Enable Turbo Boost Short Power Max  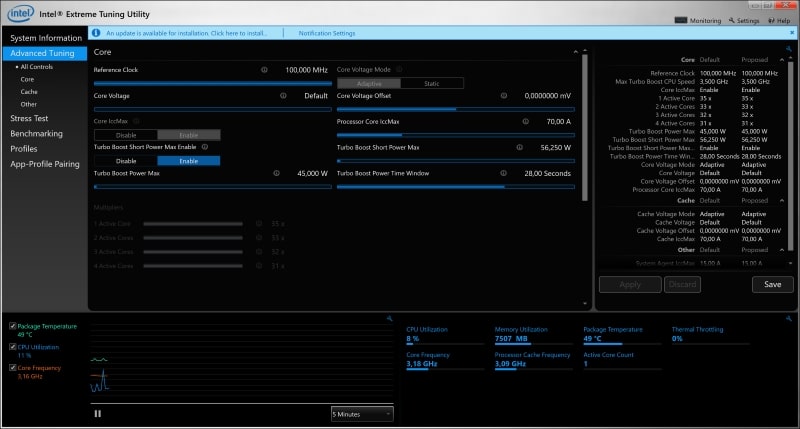tap(189, 161)
